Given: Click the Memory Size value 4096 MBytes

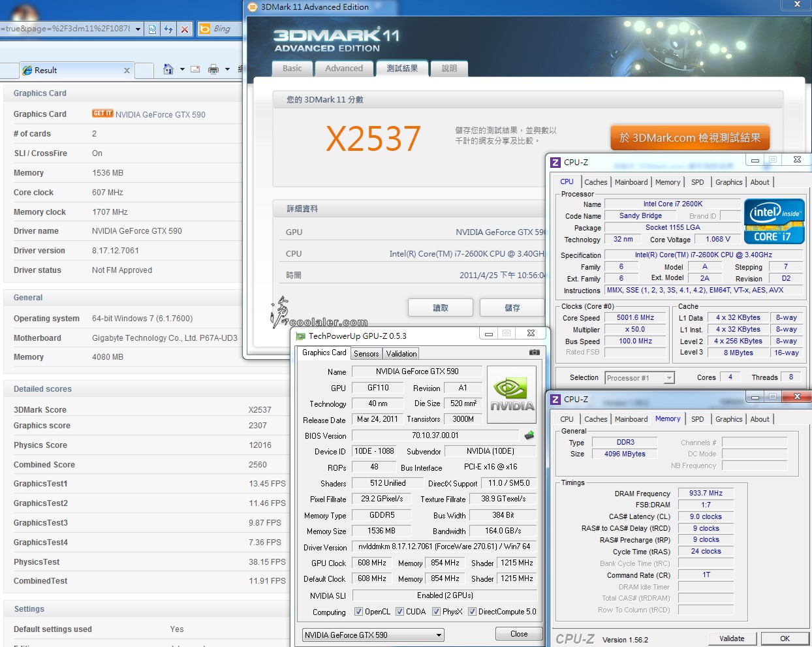Looking at the screenshot, I should click(x=625, y=454).
